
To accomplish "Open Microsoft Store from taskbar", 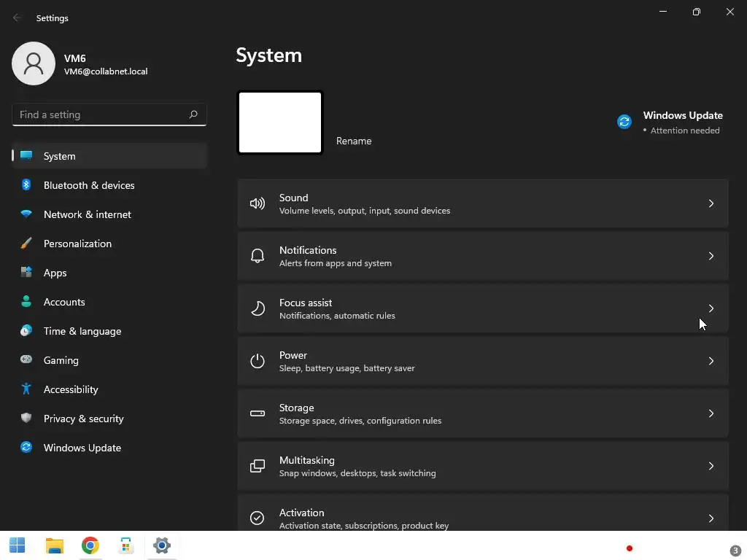I will 125,545.
